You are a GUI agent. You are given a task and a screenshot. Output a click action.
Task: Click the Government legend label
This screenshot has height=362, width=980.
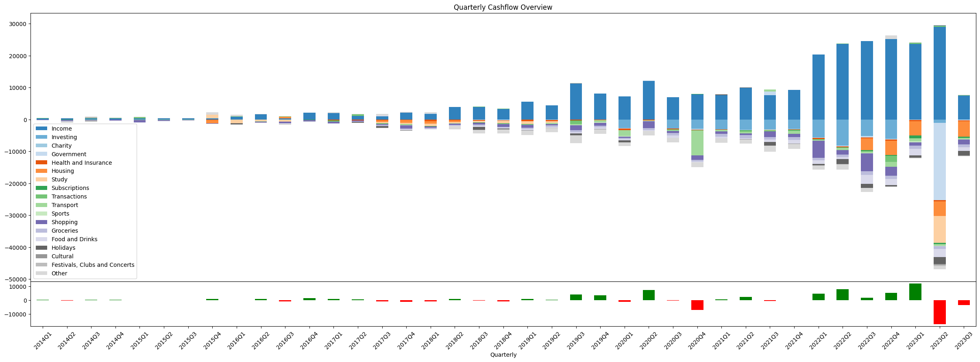[69, 154]
